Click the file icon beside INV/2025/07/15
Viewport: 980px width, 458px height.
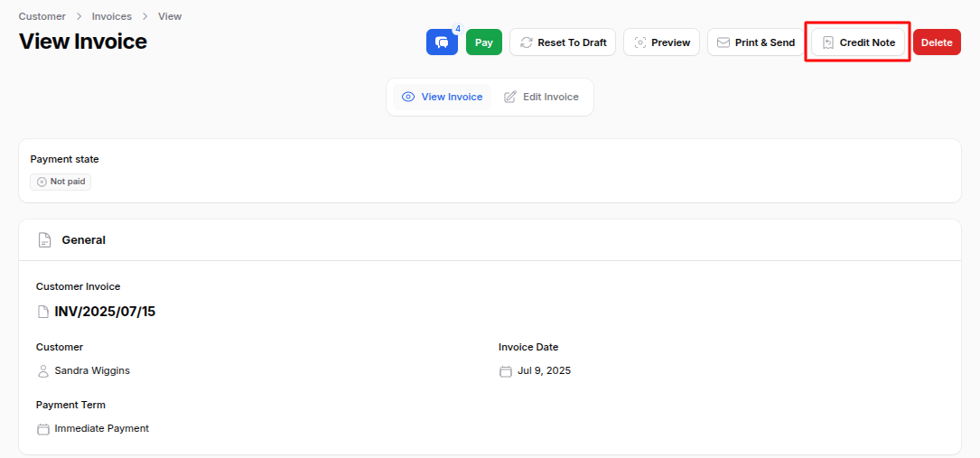coord(43,312)
